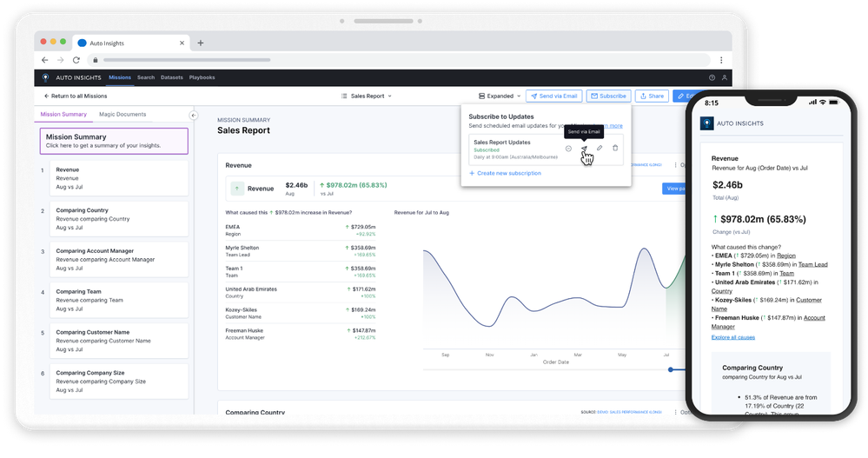Click the Auto Insights lightbulb logo in navbar
This screenshot has height=458, width=868.
click(x=45, y=77)
